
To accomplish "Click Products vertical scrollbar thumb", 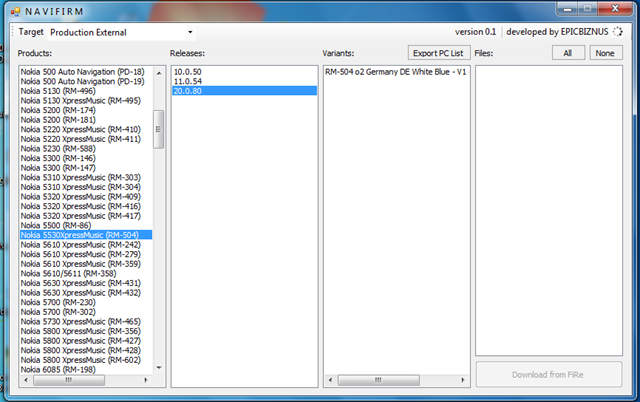I will pos(159,129).
